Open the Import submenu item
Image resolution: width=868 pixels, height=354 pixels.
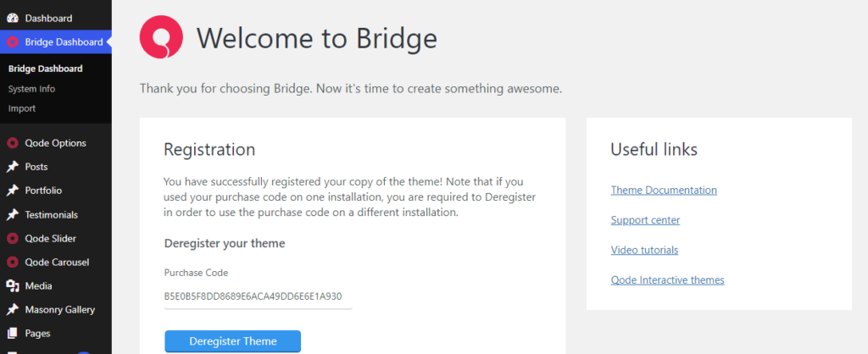pyautogui.click(x=22, y=108)
